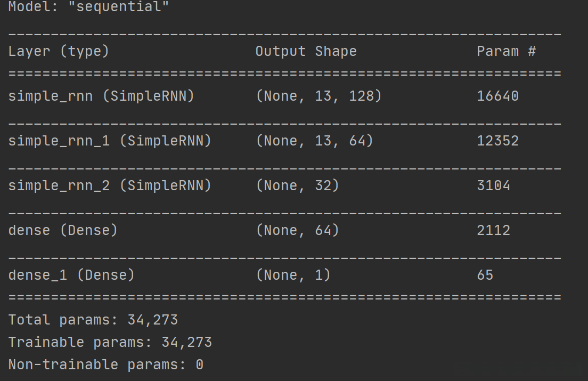The height and width of the screenshot is (381, 588).
Task: Click the 16640 parameter count
Action: pyautogui.click(x=497, y=96)
